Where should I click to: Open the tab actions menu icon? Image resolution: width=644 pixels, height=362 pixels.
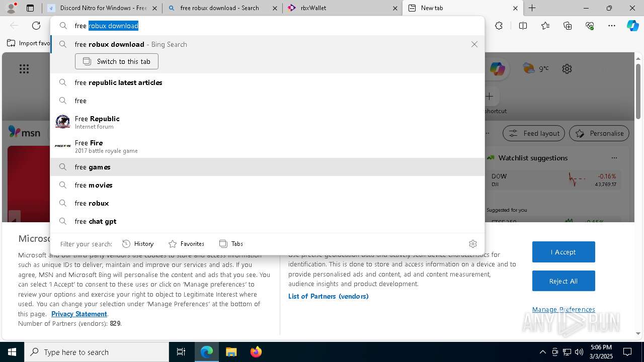(x=30, y=8)
